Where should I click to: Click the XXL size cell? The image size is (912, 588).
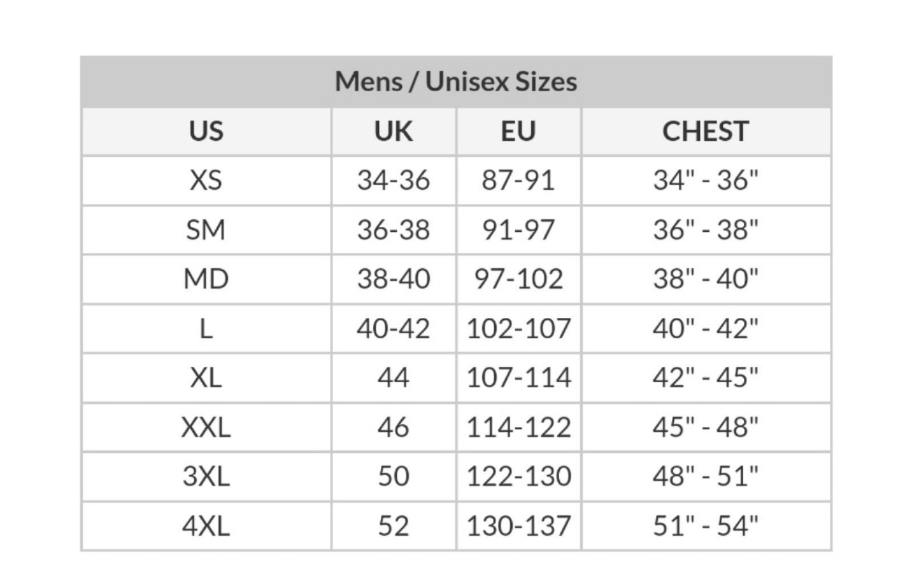pyautogui.click(x=206, y=427)
